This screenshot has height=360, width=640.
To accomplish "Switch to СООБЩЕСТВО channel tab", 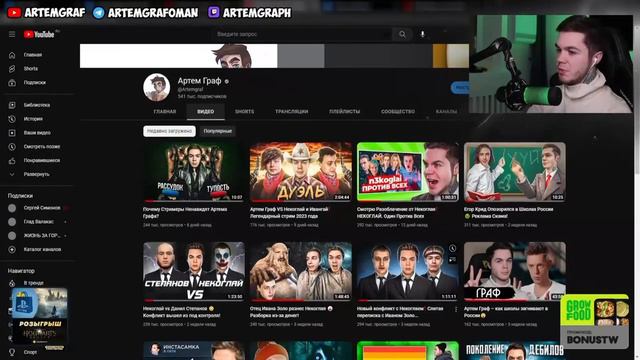I will point(398,111).
